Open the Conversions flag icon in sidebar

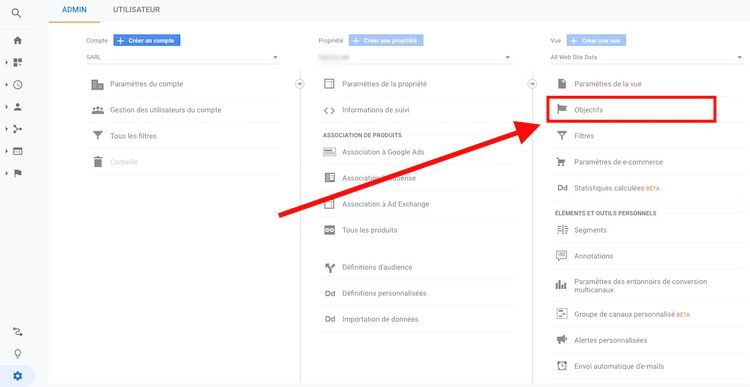point(18,173)
